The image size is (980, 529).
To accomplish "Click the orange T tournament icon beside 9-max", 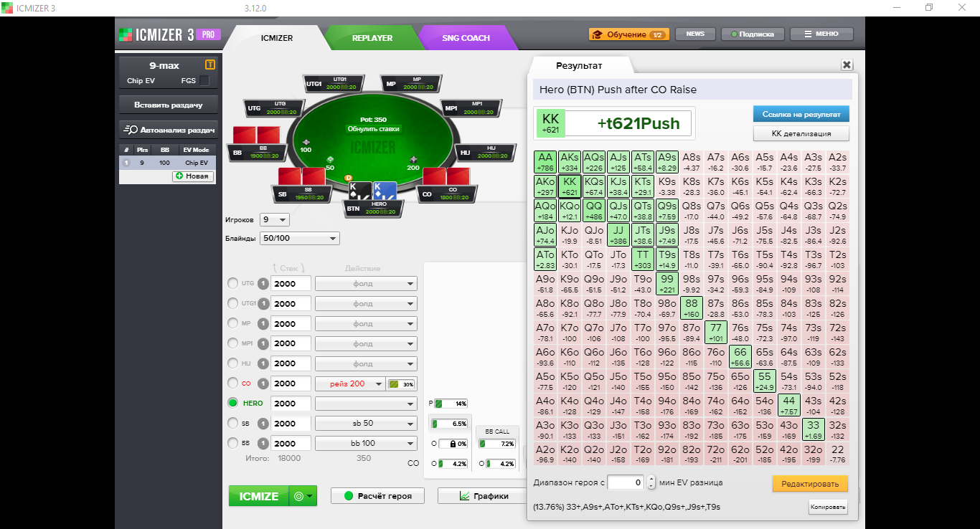I will [210, 65].
